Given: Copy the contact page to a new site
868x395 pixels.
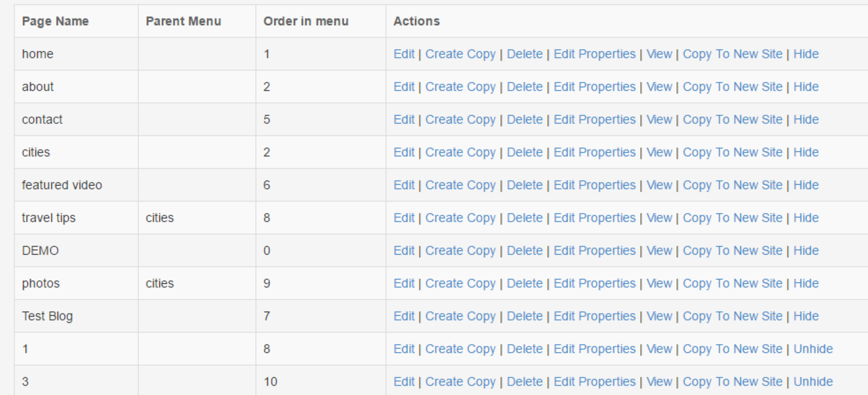Looking at the screenshot, I should 733,120.
